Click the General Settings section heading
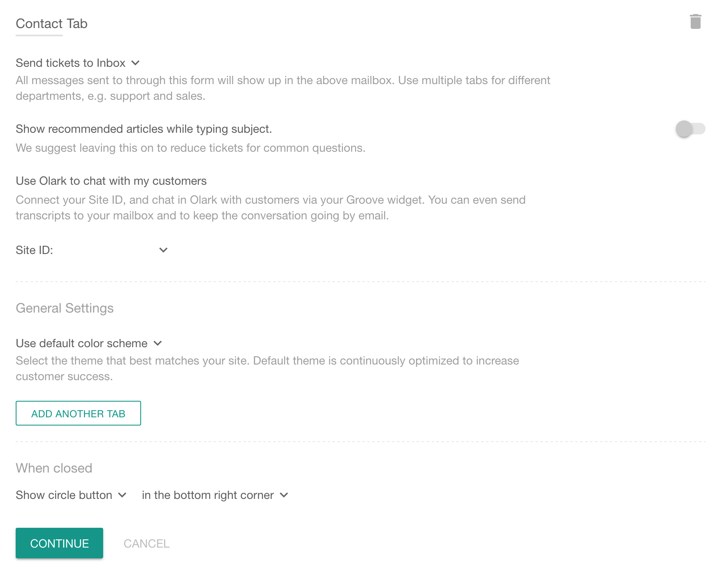Screen dimensions: 727x588 click(65, 308)
